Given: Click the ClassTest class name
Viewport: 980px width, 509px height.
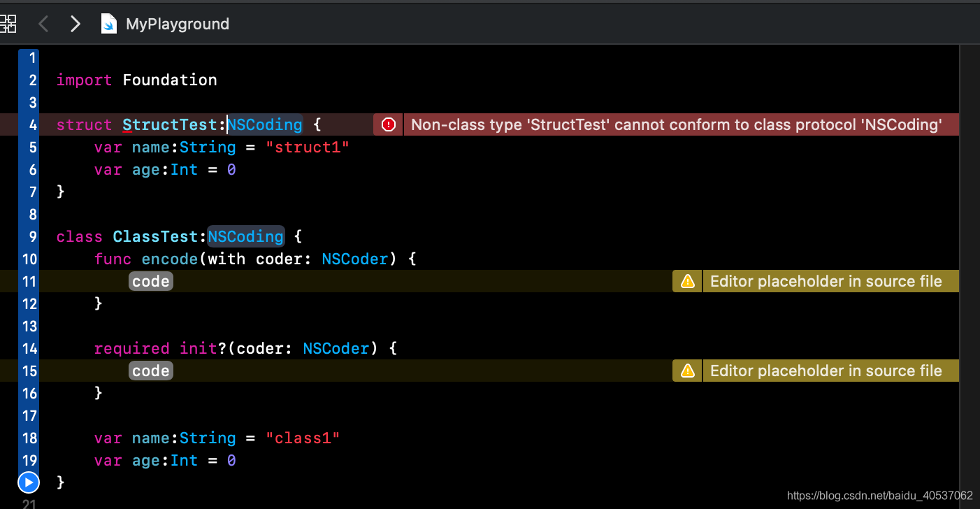Looking at the screenshot, I should (x=156, y=236).
